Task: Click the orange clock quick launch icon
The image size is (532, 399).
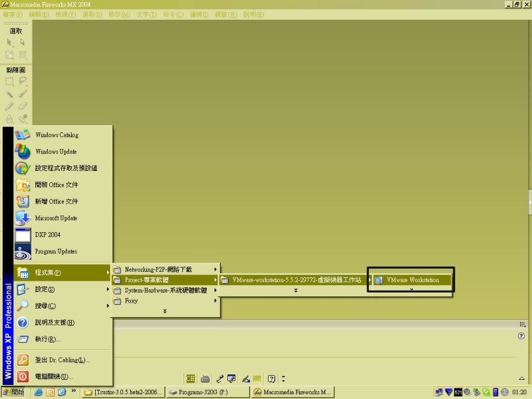Action: pos(51,392)
